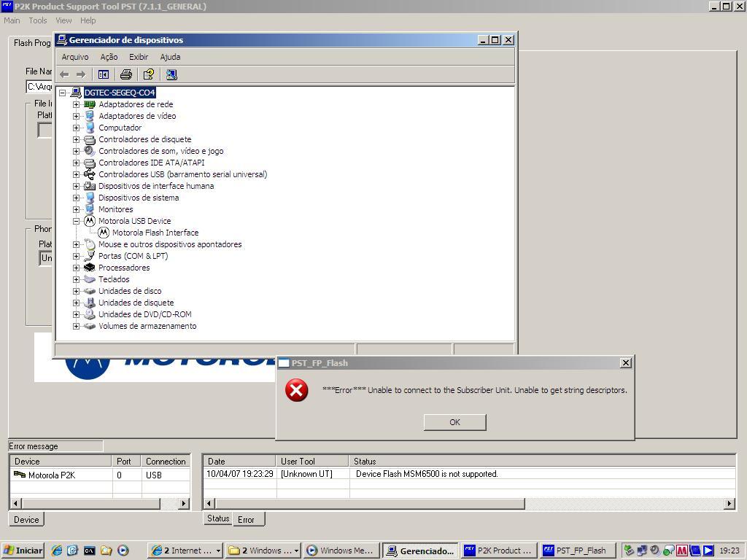Open the Iniciar start menu
747x560 pixels.
(x=23, y=551)
